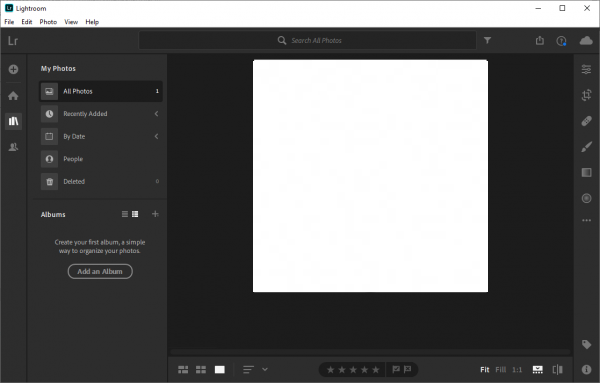Expand the By Date chevron
This screenshot has height=383, width=600.
[157, 136]
